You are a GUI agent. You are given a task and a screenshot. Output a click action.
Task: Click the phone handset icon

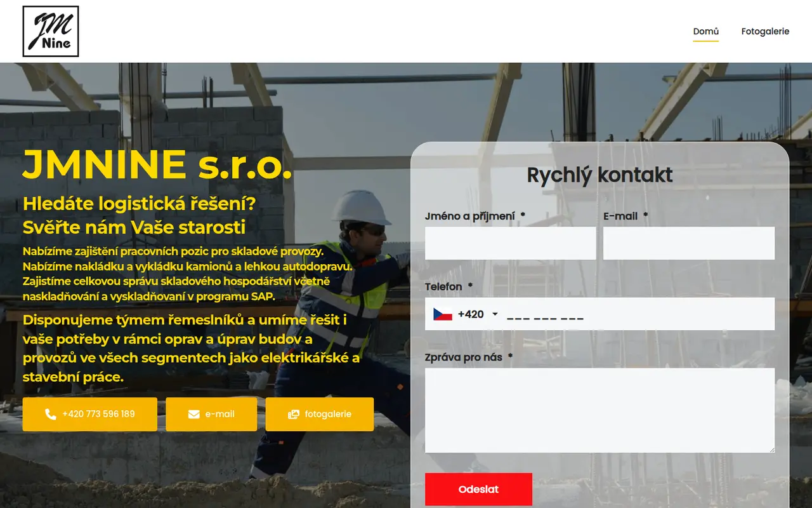[x=51, y=414]
